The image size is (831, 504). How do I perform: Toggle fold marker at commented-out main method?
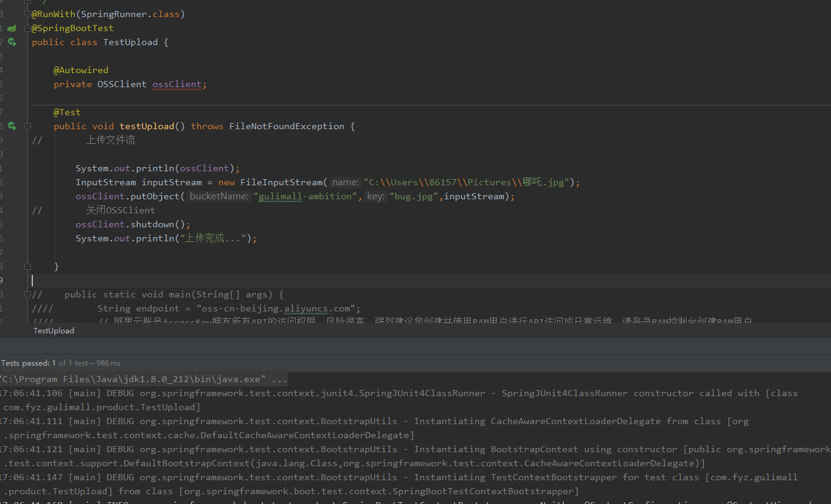[27, 294]
